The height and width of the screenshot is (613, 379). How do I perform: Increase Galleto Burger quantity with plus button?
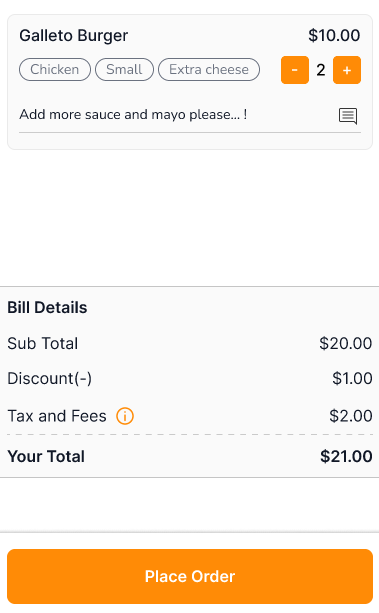[347, 70]
